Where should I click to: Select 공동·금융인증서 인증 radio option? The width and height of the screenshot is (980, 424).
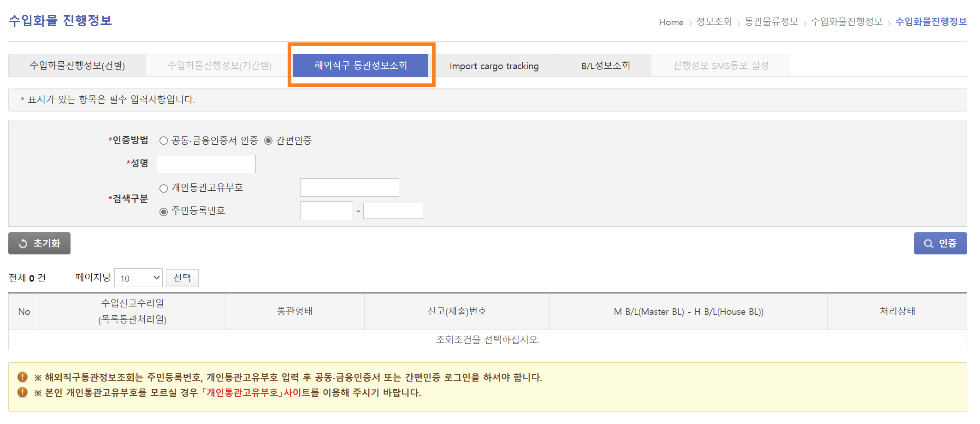(x=164, y=141)
